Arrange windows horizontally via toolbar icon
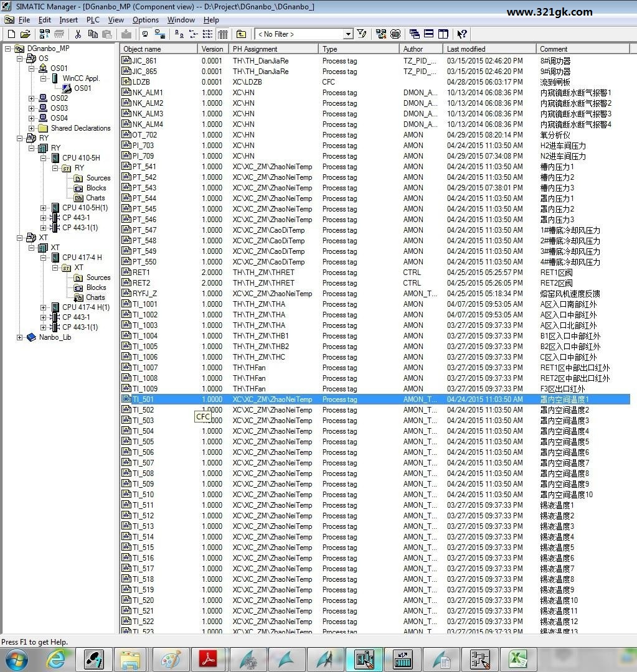 pos(428,34)
